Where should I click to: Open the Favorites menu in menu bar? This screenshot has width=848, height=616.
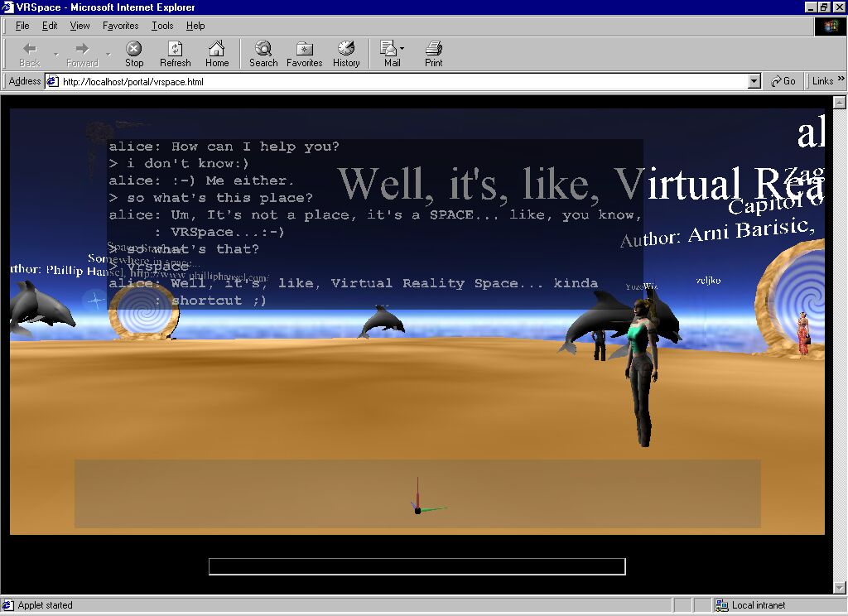click(x=121, y=26)
